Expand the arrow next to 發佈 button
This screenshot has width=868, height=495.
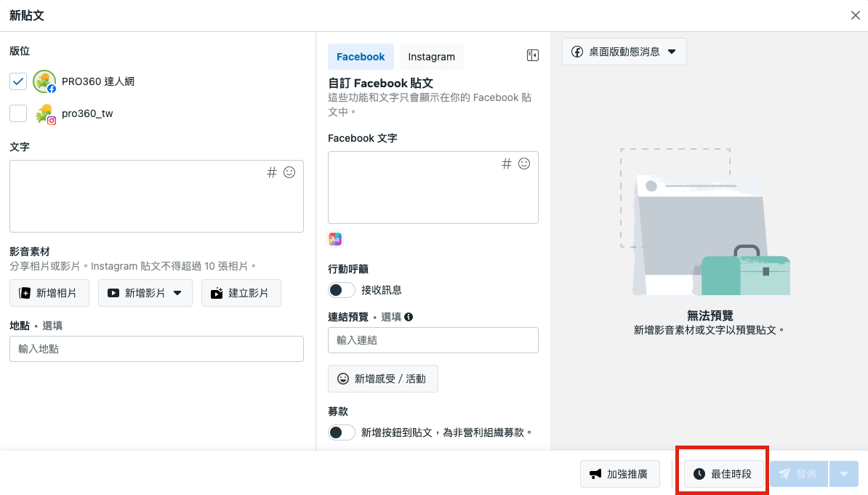click(844, 474)
